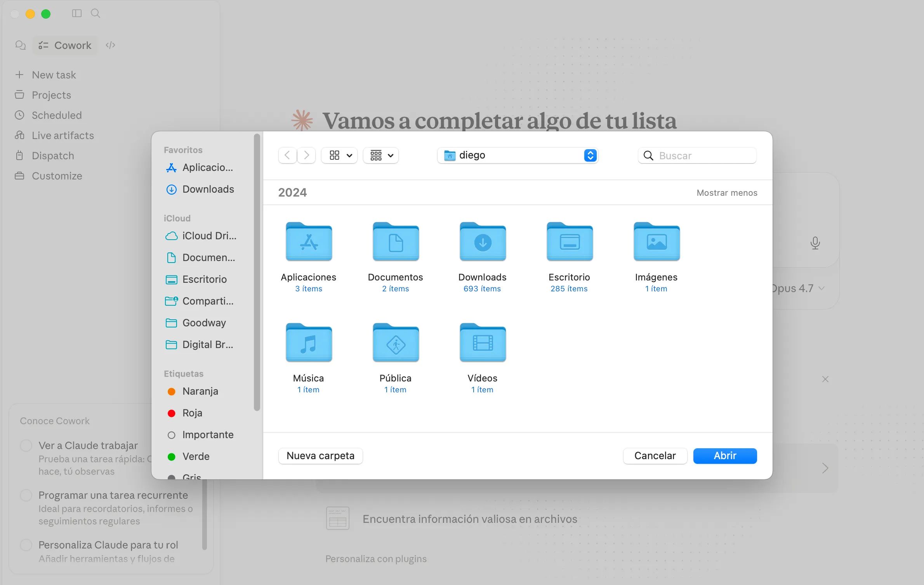This screenshot has height=585, width=924.
Task: Check 'Personaliza Claude para tu rol' circle
Action: [26, 545]
